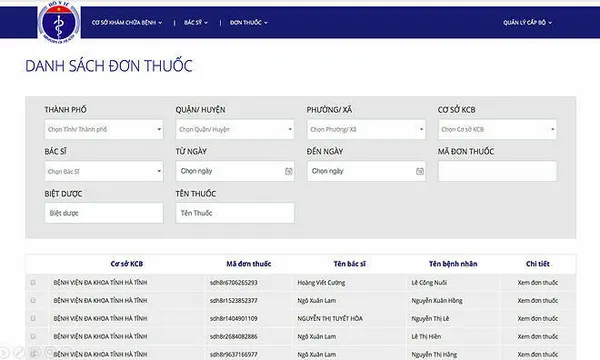Expand the Chọn Tỉnh/ Thành phố dropdown
The width and height of the screenshot is (600, 360).
[104, 129]
